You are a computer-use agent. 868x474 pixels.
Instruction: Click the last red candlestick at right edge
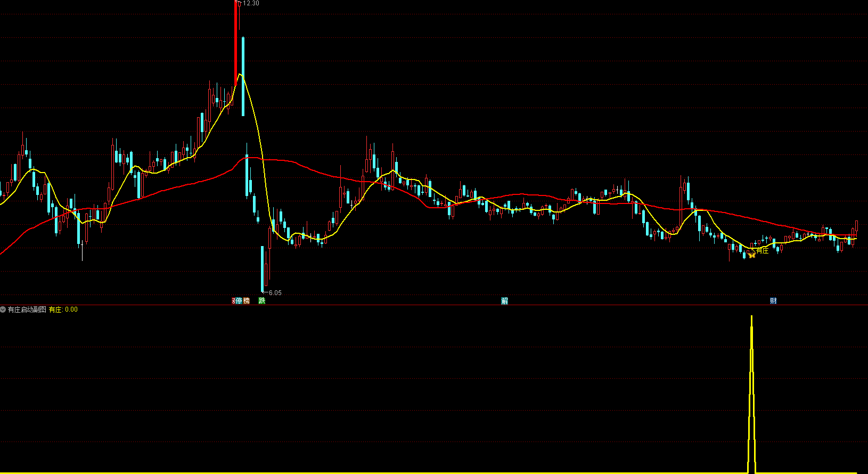tap(856, 226)
